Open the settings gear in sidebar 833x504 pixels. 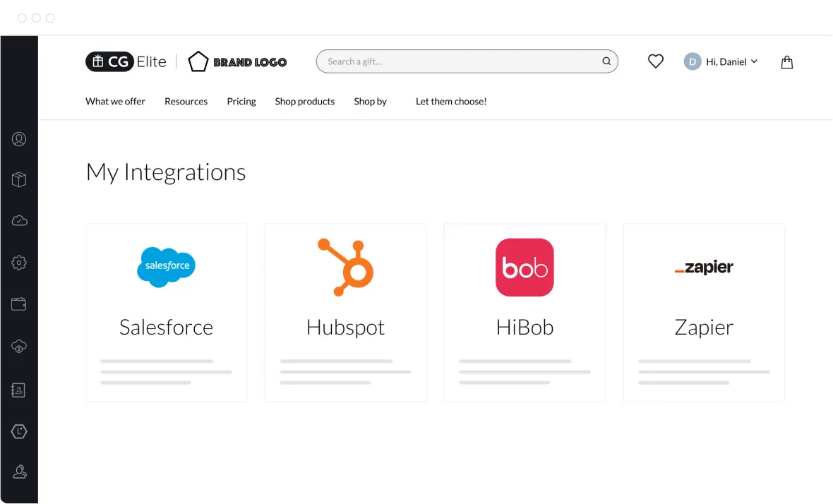(19, 263)
